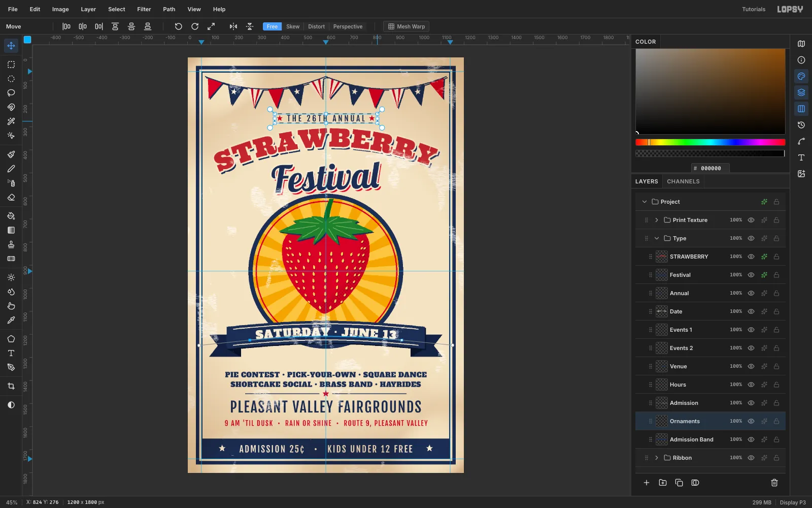Lock the Admission Band layer
The image size is (812, 508).
coord(776,439)
